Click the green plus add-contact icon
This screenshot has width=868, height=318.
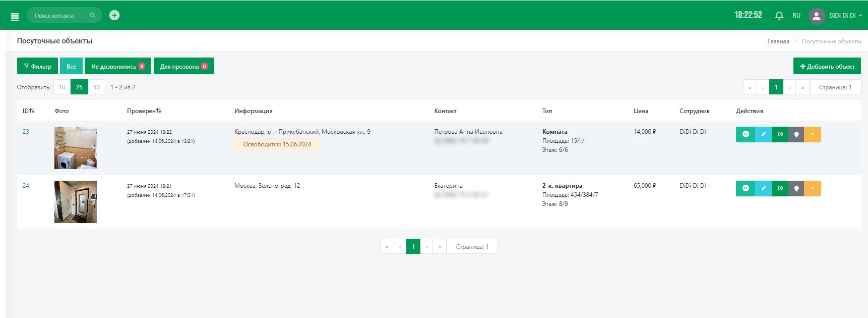click(114, 15)
